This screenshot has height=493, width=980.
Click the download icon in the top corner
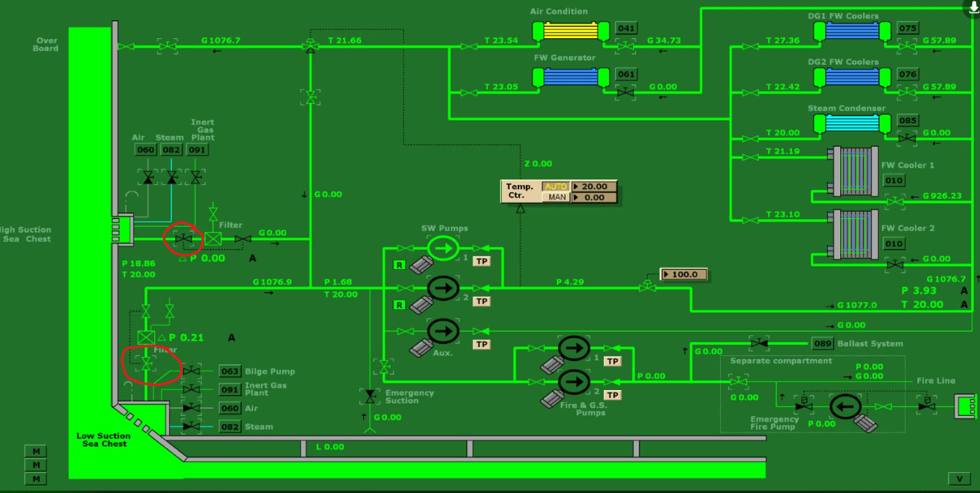[972, 8]
